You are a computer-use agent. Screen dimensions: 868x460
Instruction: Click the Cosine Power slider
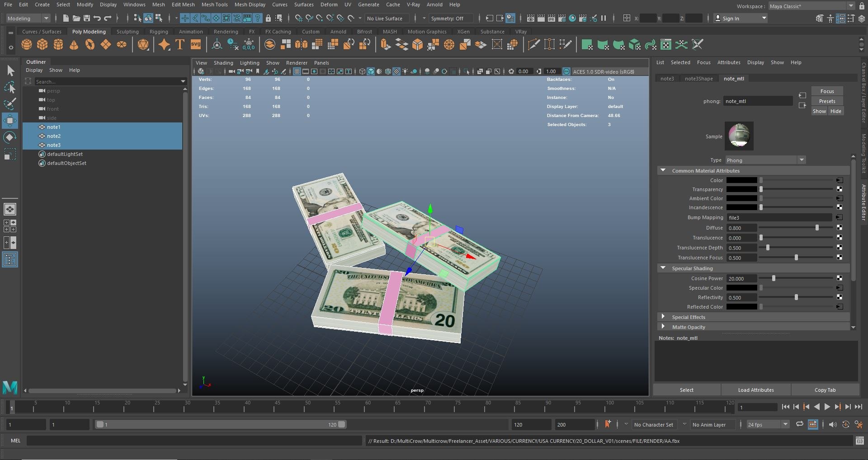click(x=796, y=278)
